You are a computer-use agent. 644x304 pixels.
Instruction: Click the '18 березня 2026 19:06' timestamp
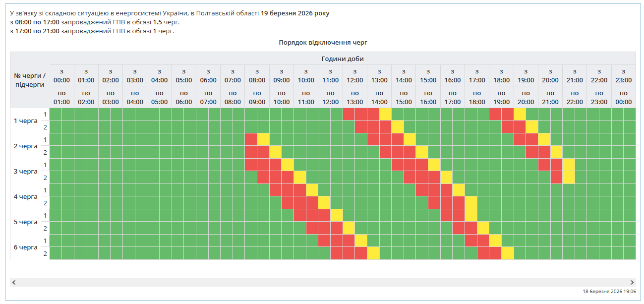coord(609,292)
